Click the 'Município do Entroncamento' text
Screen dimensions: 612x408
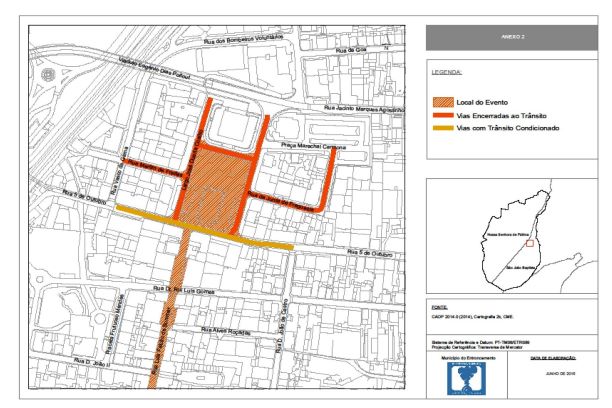coord(467,357)
